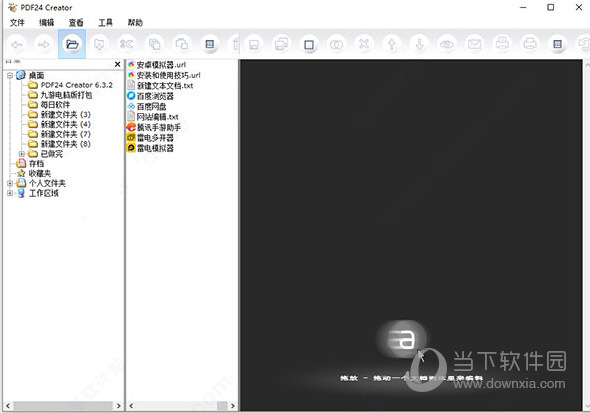Click the forward navigation arrow icon
Image resolution: width=590 pixels, height=413 pixels.
(44, 45)
